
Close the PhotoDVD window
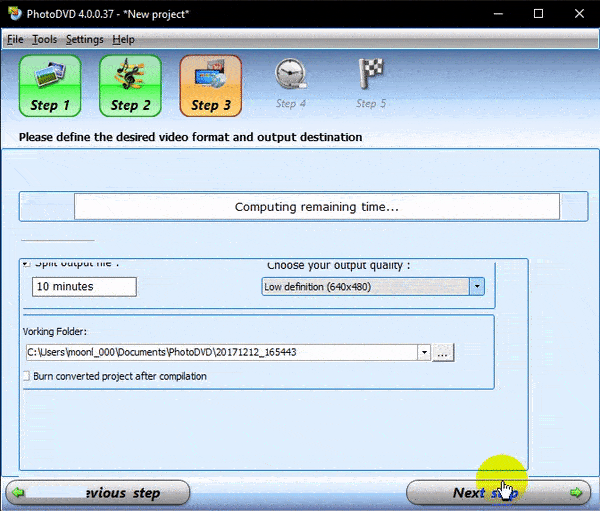pos(579,14)
